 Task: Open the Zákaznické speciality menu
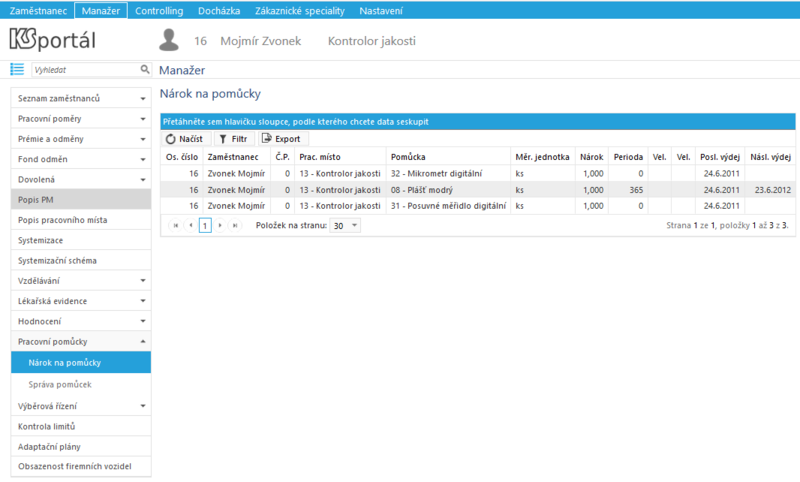(x=300, y=11)
